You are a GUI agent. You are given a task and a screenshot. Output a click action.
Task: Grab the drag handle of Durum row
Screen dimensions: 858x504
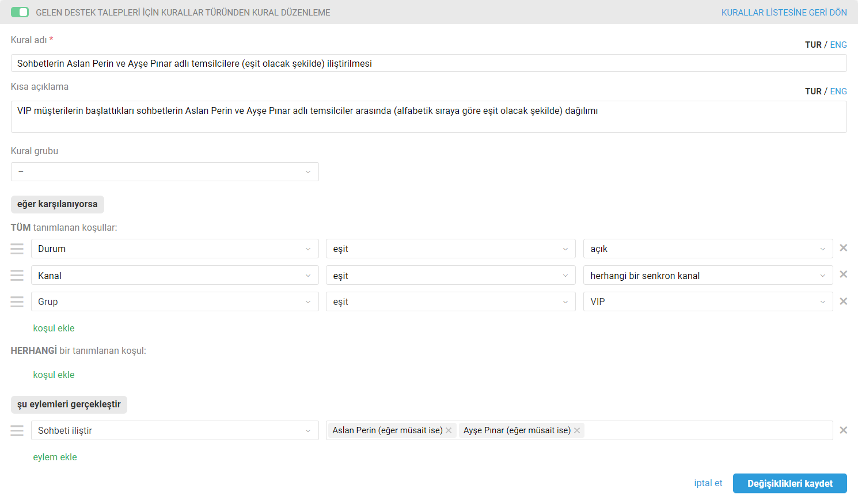point(17,249)
